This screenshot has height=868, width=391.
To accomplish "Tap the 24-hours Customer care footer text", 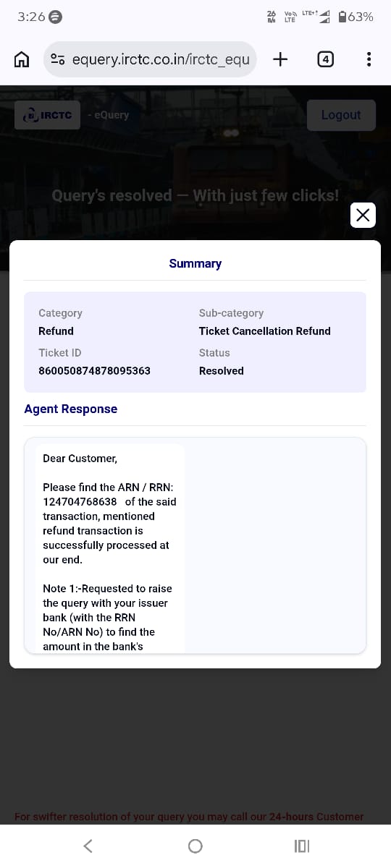I will coord(316,817).
